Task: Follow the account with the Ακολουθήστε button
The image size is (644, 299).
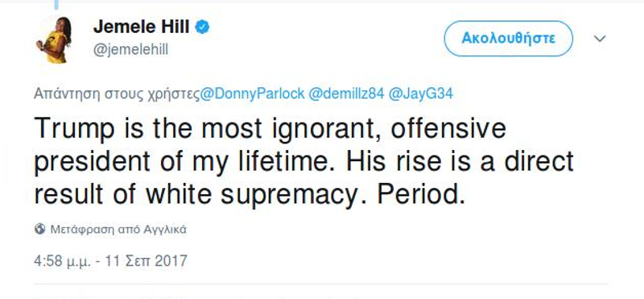Action: click(x=508, y=38)
